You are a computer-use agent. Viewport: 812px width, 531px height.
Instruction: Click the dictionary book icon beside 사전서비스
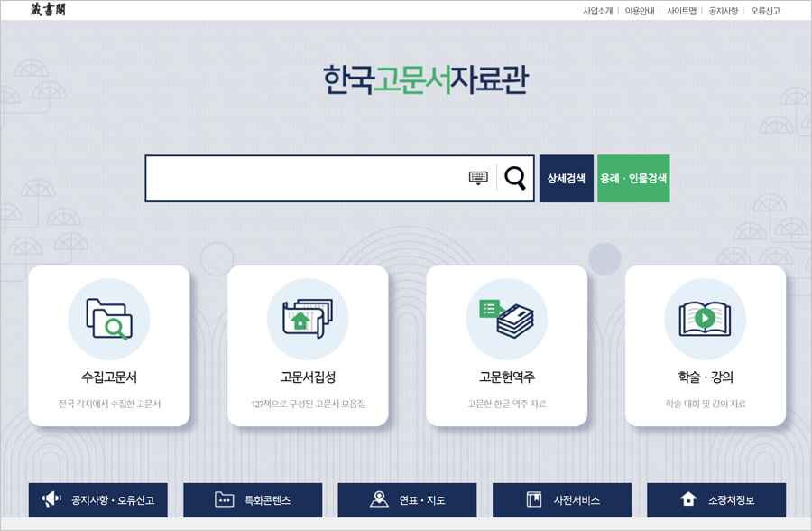click(534, 499)
